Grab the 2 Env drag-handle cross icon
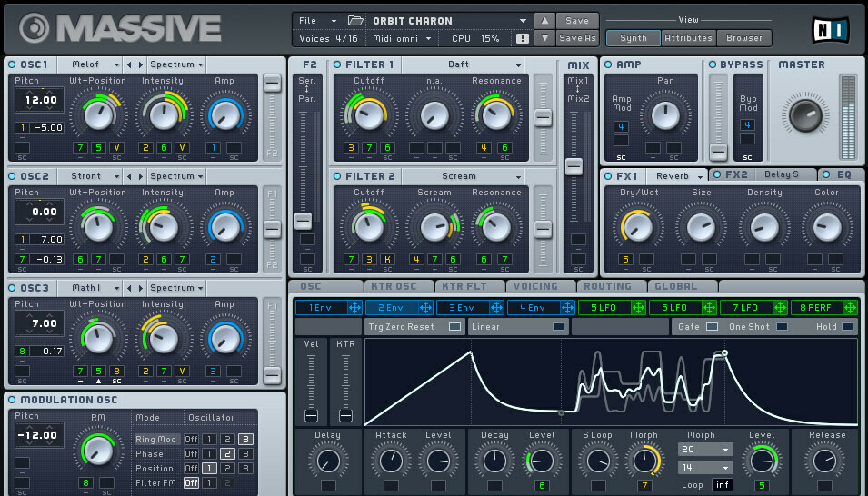The height and width of the screenshot is (496, 868). point(425,307)
